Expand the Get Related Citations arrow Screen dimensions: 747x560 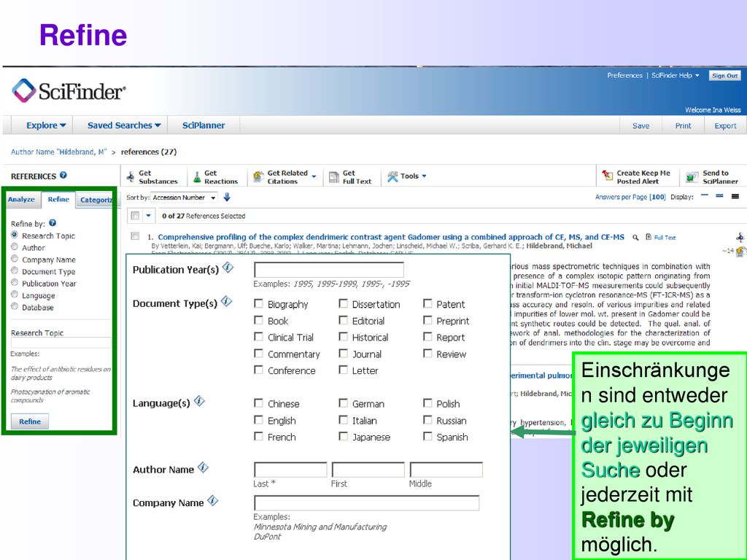(x=314, y=176)
